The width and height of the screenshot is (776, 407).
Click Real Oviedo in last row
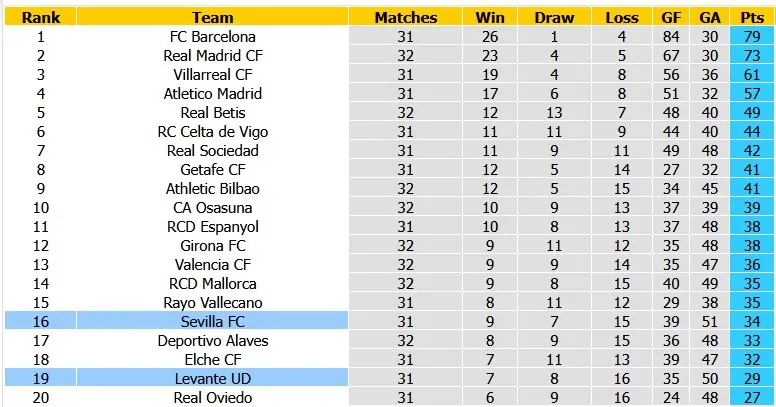213,397
